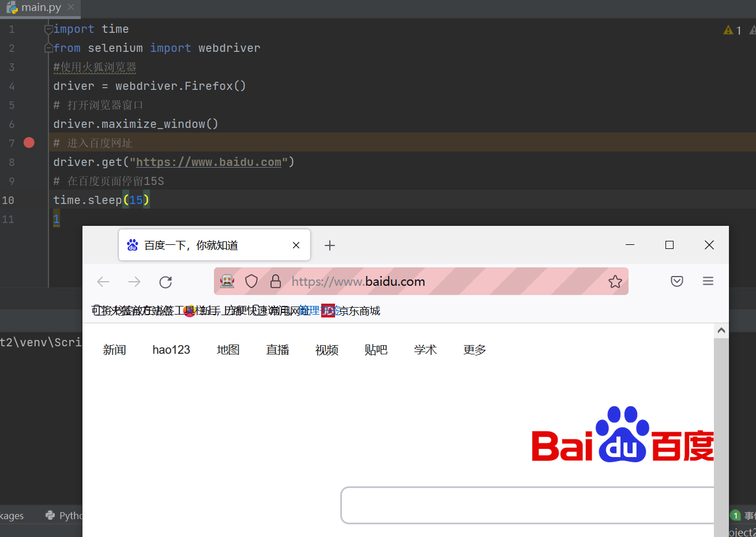The image size is (756, 537).
Task: Click the Baidu logo image
Action: (x=623, y=435)
